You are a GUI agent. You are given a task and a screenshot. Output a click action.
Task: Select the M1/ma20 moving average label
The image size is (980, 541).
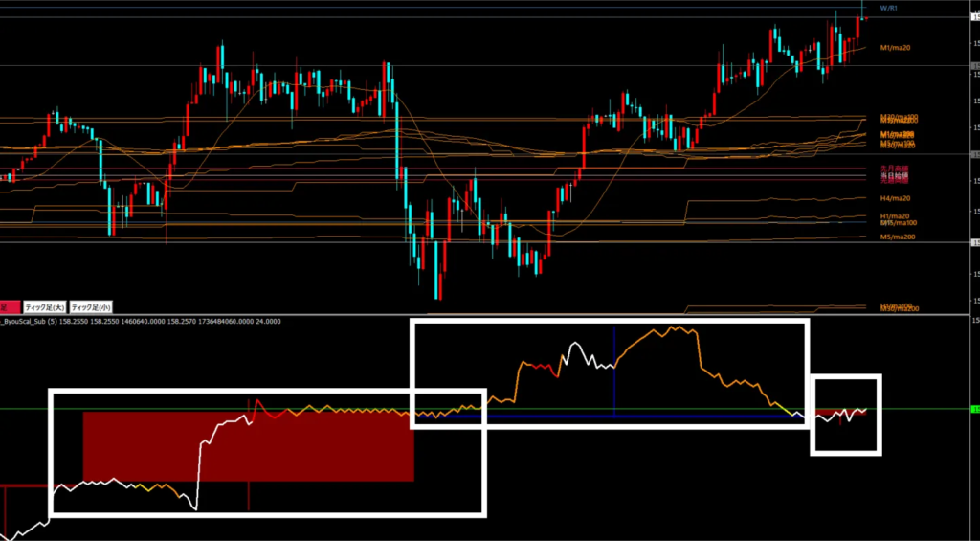894,47
